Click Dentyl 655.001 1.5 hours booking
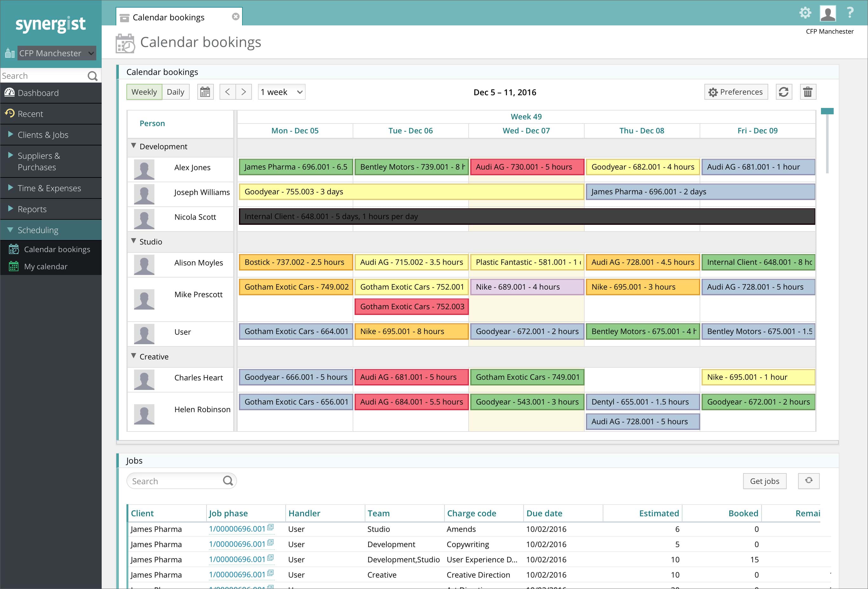 pyautogui.click(x=642, y=402)
